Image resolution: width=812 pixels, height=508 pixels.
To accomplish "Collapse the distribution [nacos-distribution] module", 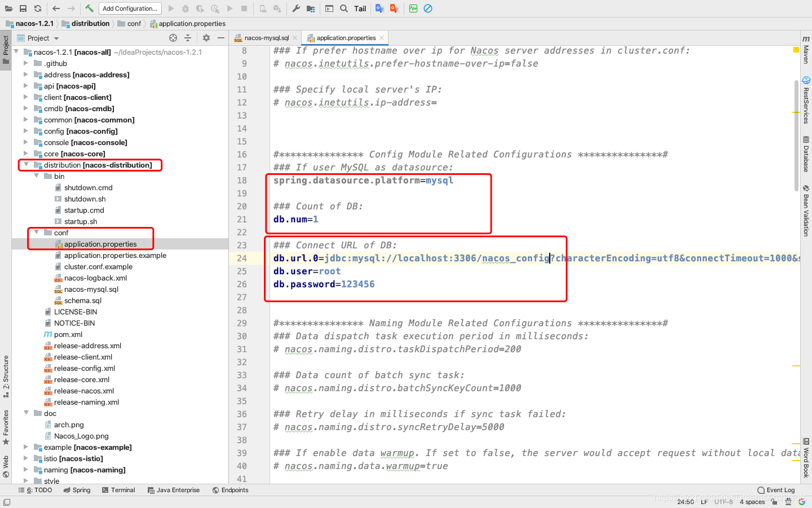I will pos(26,165).
